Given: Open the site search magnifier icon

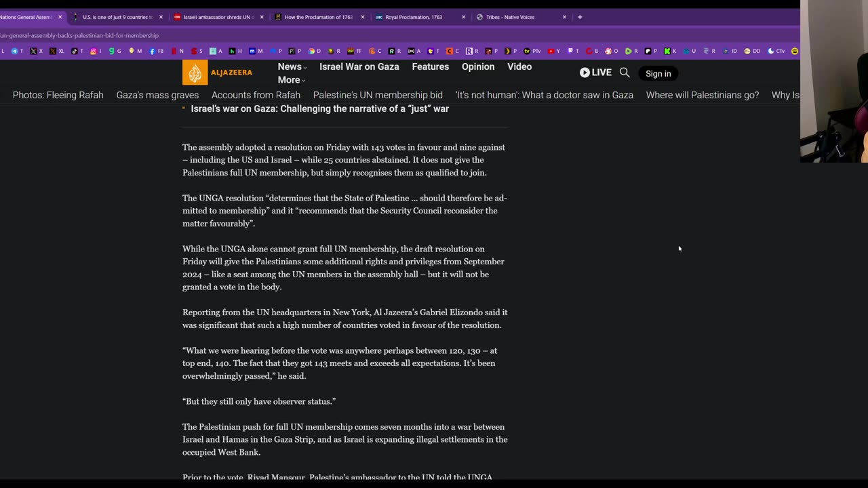Looking at the screenshot, I should pyautogui.click(x=625, y=73).
